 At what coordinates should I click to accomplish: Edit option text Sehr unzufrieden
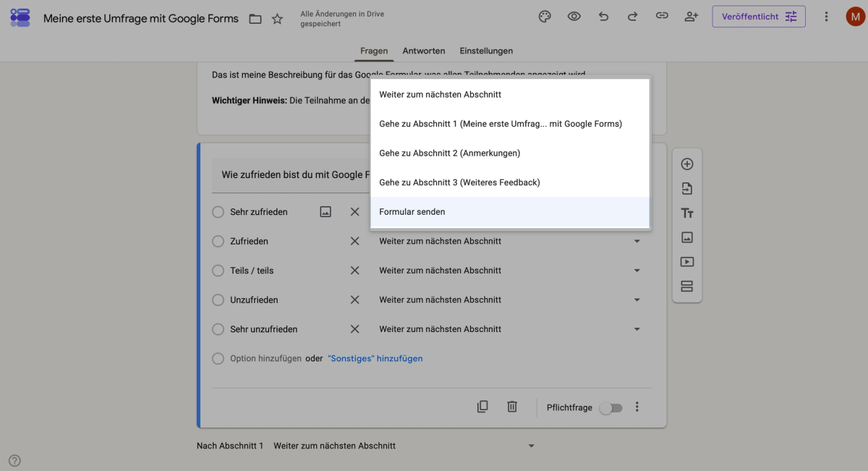[x=264, y=329]
